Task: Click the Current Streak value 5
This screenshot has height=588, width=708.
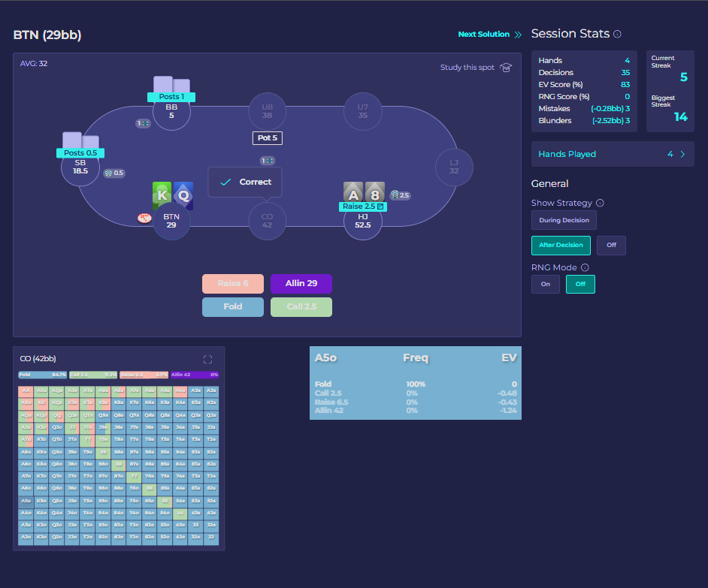Action: (x=684, y=77)
